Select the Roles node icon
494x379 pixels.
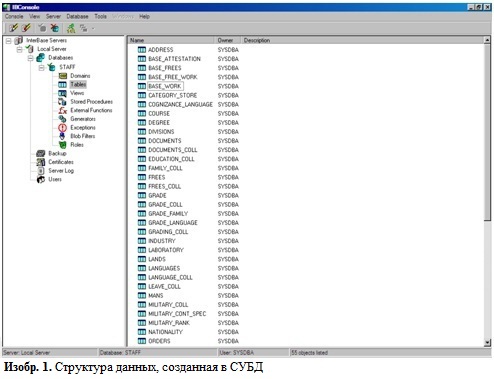tap(63, 145)
